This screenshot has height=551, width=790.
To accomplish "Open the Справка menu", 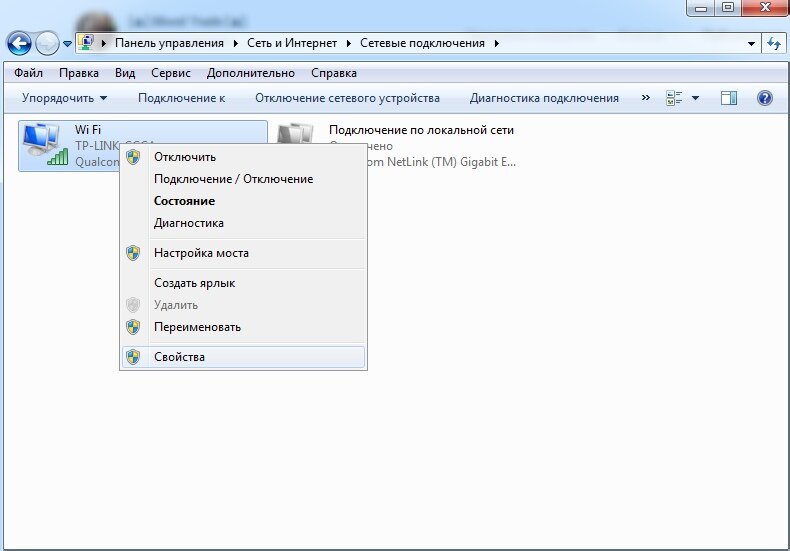I will [334, 73].
